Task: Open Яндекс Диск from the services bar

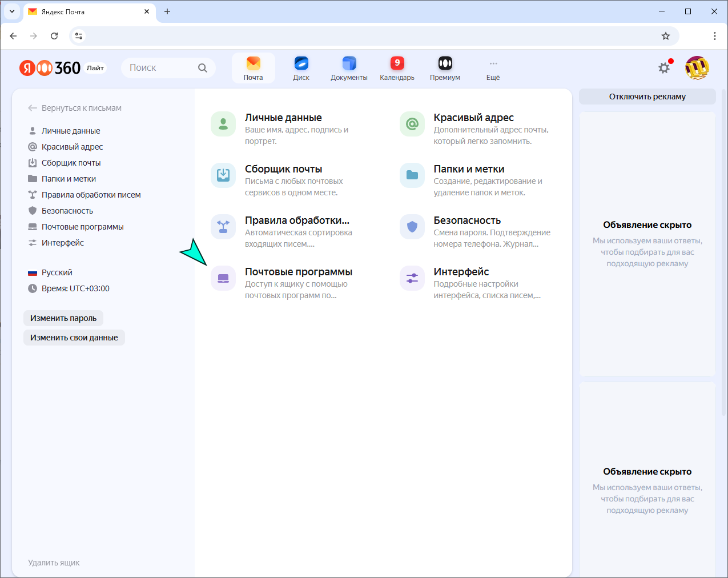Action: 301,67
